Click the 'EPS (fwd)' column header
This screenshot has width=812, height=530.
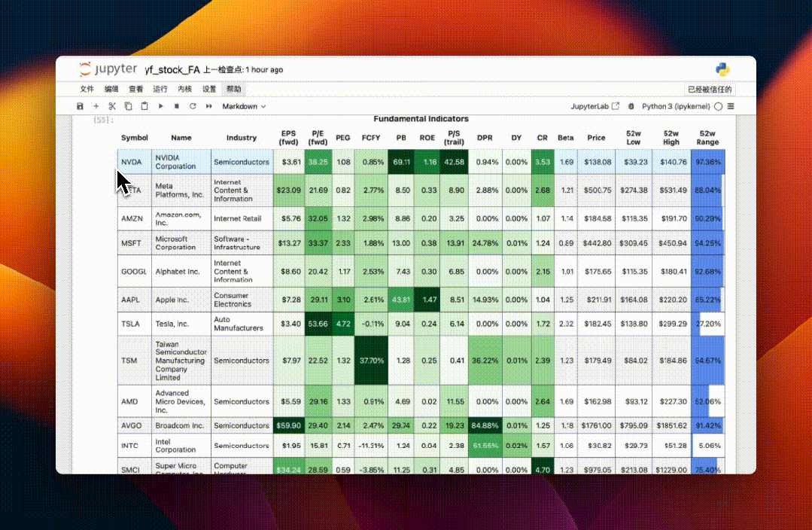pos(288,138)
